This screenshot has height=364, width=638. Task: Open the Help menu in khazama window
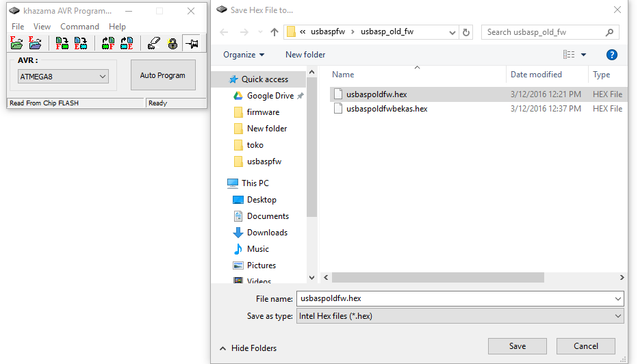pos(117,27)
